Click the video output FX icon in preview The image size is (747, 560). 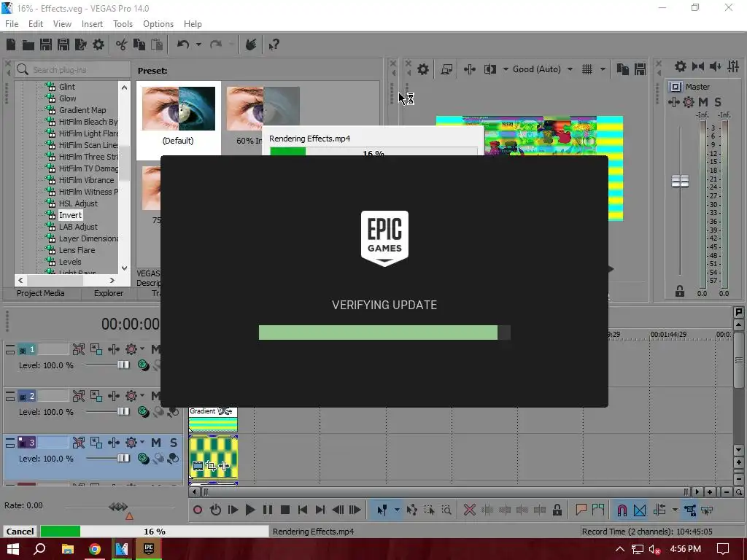coord(470,69)
